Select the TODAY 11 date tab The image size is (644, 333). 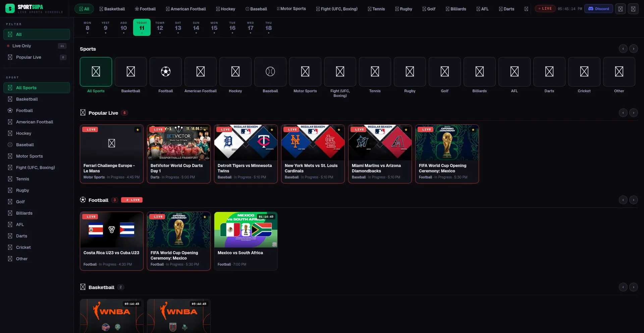[142, 27]
